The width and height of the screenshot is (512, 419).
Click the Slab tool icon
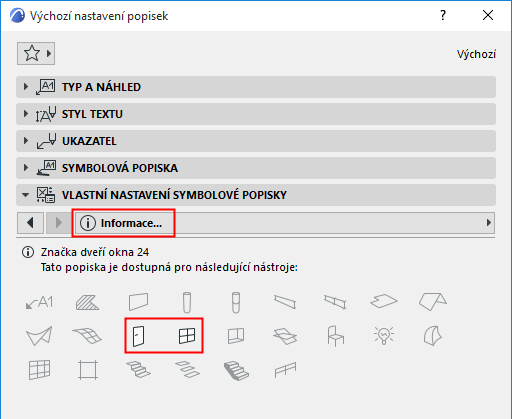tap(384, 301)
